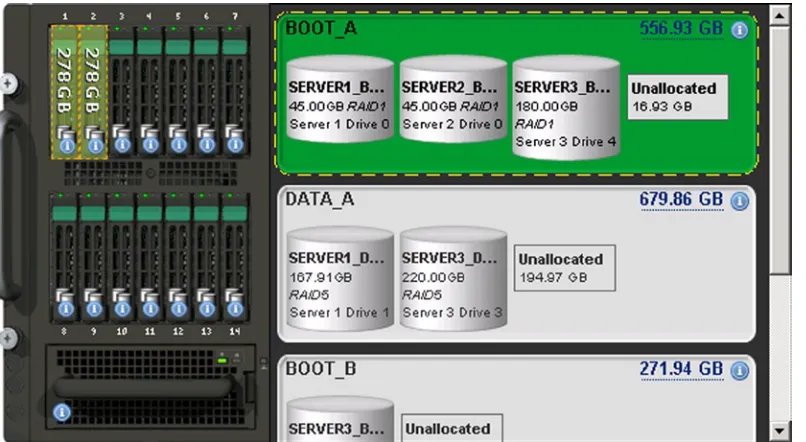Select SERVER3_B 180.00 GB virtual drive
This screenshot has height=442, width=806.
pos(566,107)
